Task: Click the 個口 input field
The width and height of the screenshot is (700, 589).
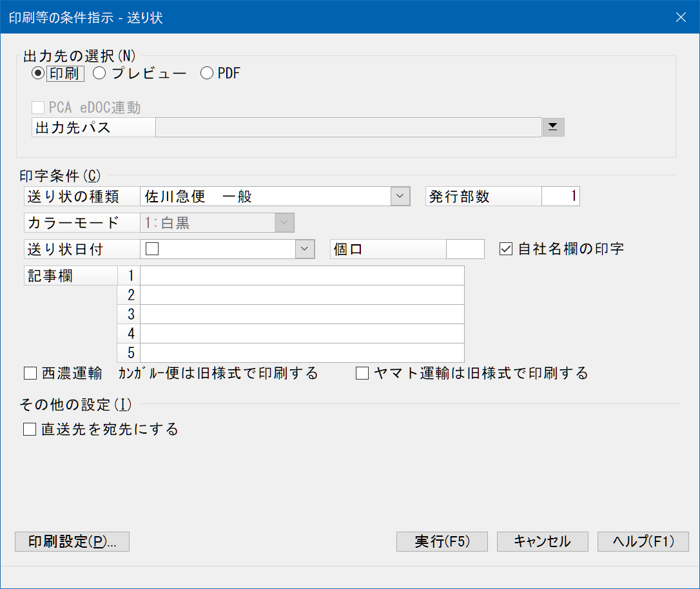Action: [x=465, y=249]
